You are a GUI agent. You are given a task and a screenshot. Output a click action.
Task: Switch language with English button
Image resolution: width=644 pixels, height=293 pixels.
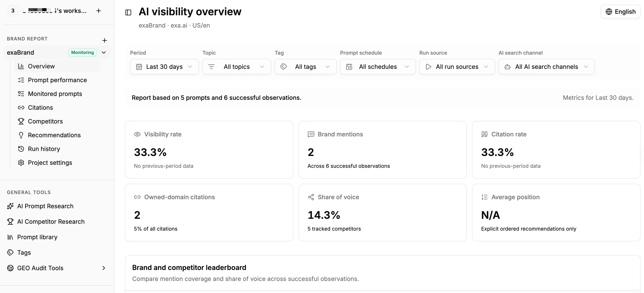pyautogui.click(x=620, y=12)
